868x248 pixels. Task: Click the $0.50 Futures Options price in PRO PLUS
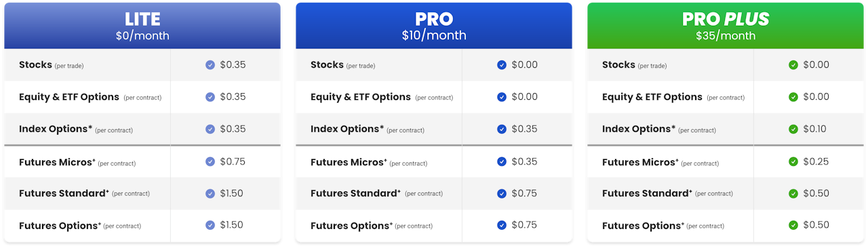[816, 225]
